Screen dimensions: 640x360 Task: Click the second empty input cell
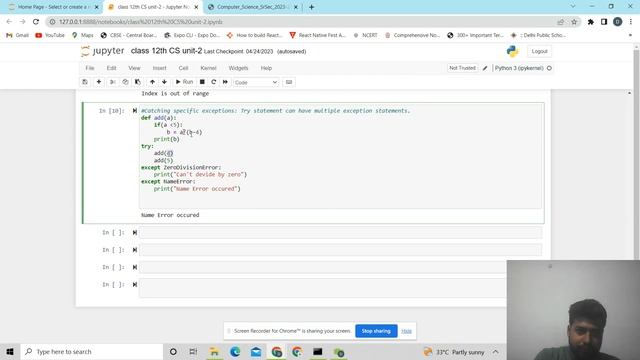(340, 250)
